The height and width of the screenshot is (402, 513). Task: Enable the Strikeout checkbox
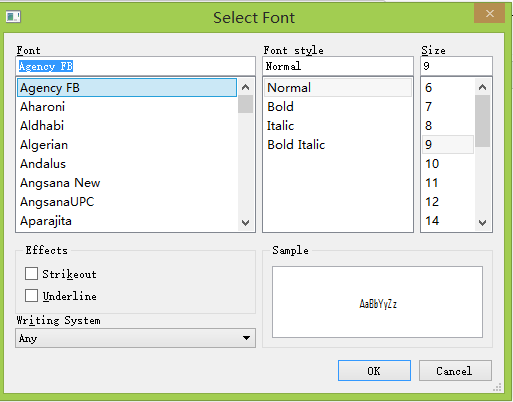click(31, 274)
